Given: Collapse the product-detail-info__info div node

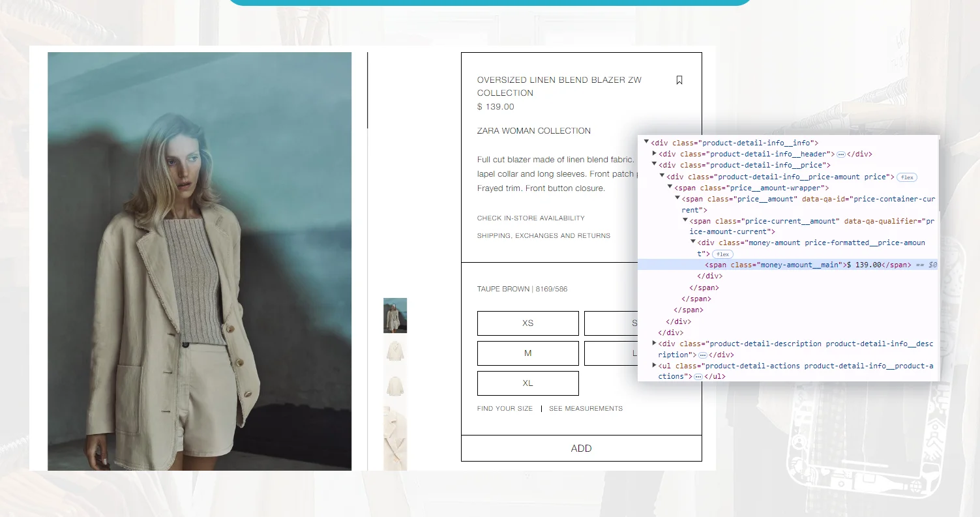Looking at the screenshot, I should click(x=646, y=141).
